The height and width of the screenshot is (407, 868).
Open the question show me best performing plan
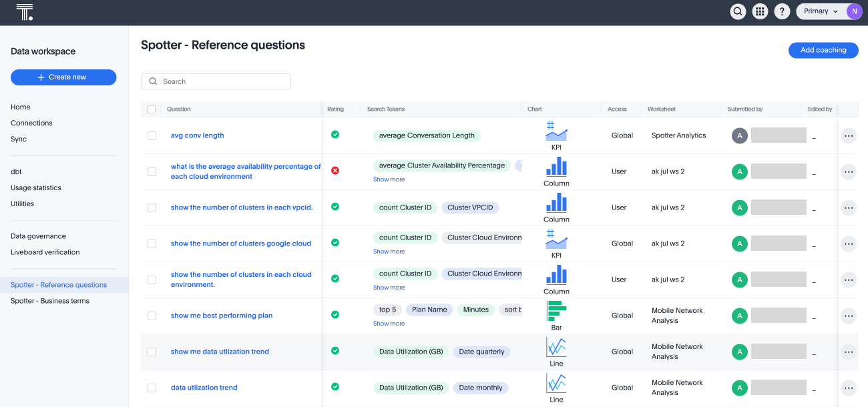(x=221, y=315)
